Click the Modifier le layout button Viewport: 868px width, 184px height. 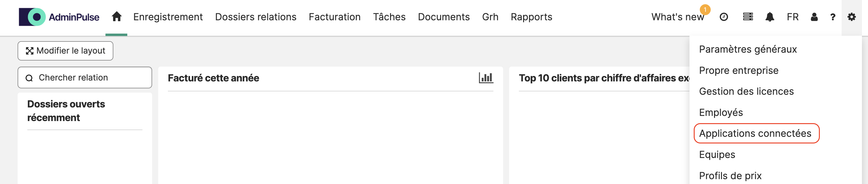[x=65, y=51]
